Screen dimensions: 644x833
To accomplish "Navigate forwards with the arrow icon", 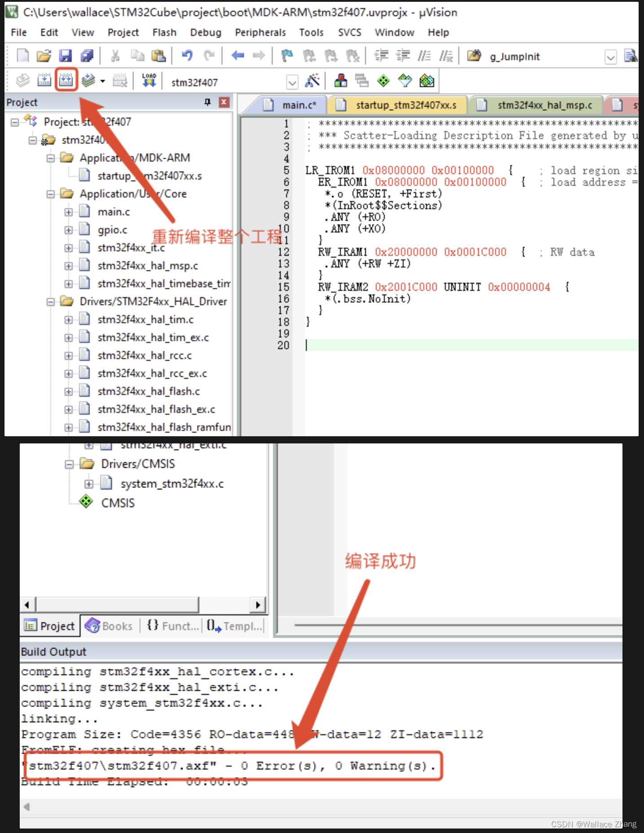I will 259,56.
